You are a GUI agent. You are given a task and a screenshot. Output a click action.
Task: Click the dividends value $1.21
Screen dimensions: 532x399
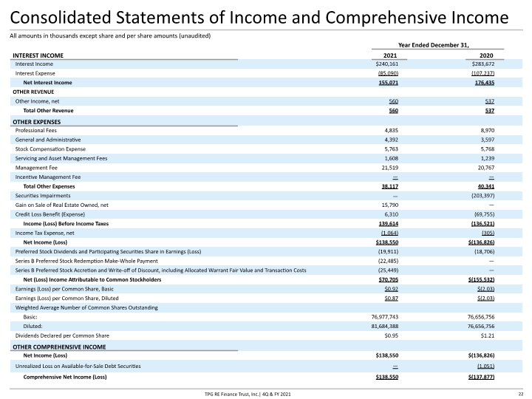(x=487, y=335)
